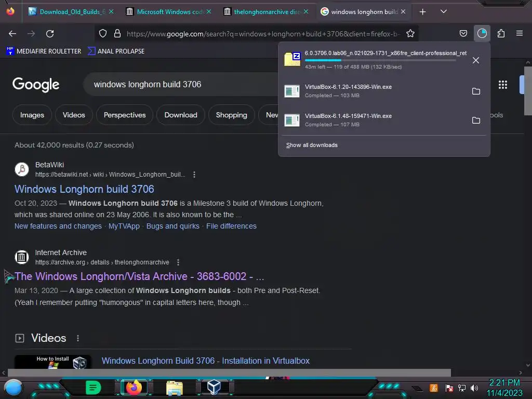Viewport: 532px width, 399px height.
Task: Toggle the downloads panel toolbar button
Action: tap(482, 34)
